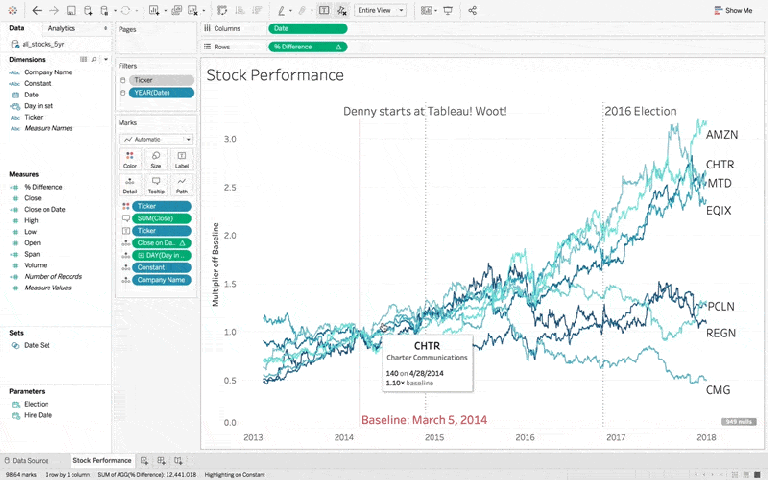This screenshot has height=480, width=768.
Task: Click the share icon in toolbar
Action: [472, 10]
